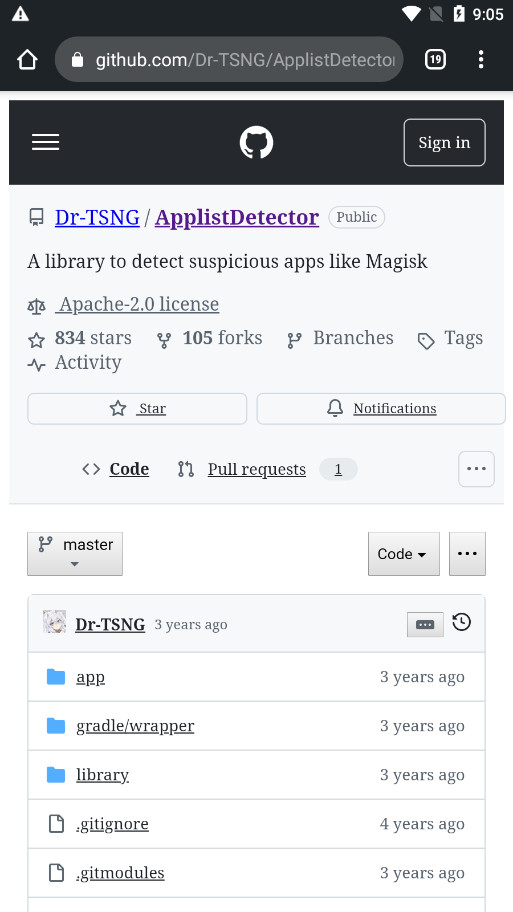Open the Dr-TSNG owner profile link
513x912 pixels.
pyautogui.click(x=97, y=218)
